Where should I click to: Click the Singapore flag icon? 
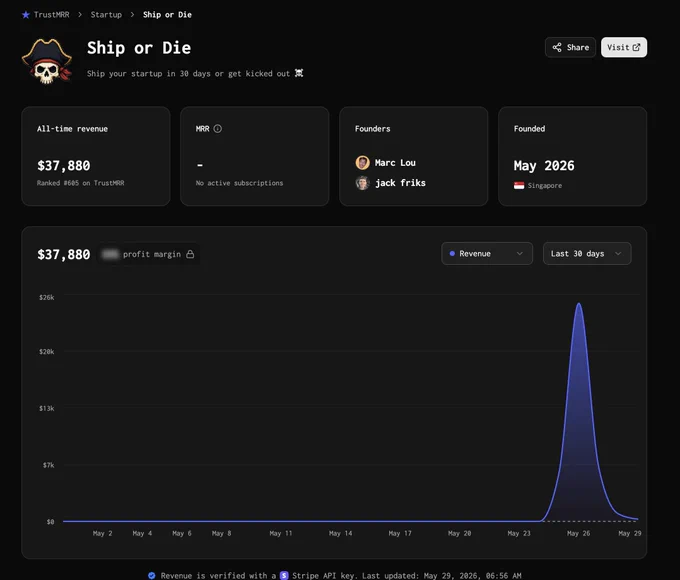point(519,186)
